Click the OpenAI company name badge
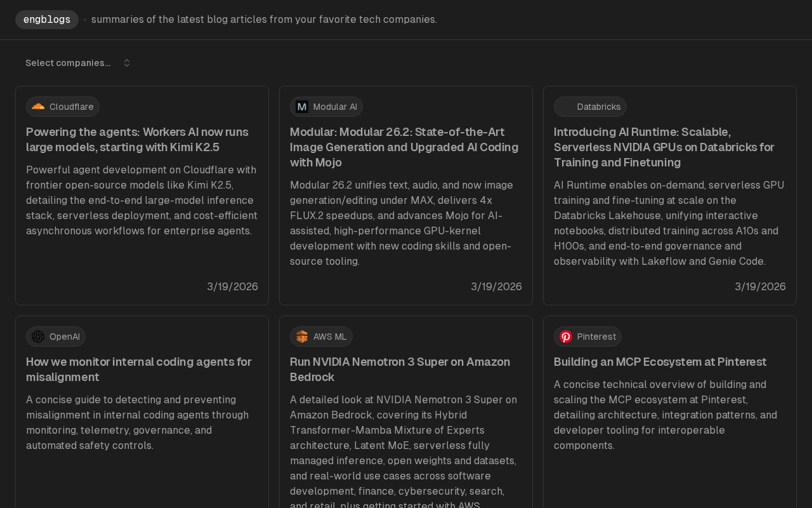 (56, 337)
